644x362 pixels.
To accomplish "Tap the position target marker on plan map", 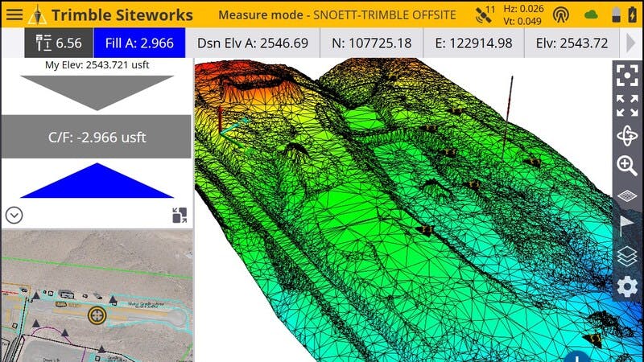I will [97, 315].
